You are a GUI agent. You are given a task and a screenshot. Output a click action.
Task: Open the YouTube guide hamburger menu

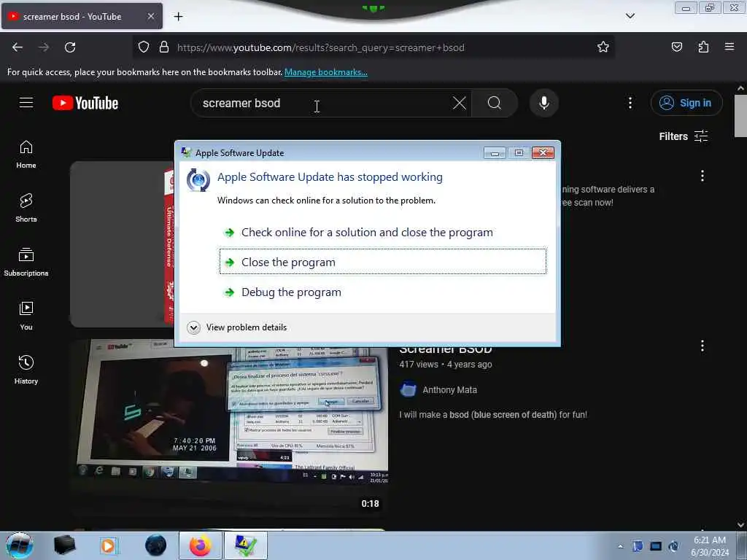(x=26, y=102)
